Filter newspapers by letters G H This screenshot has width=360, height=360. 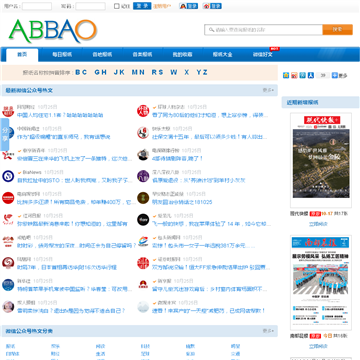tap(100, 72)
